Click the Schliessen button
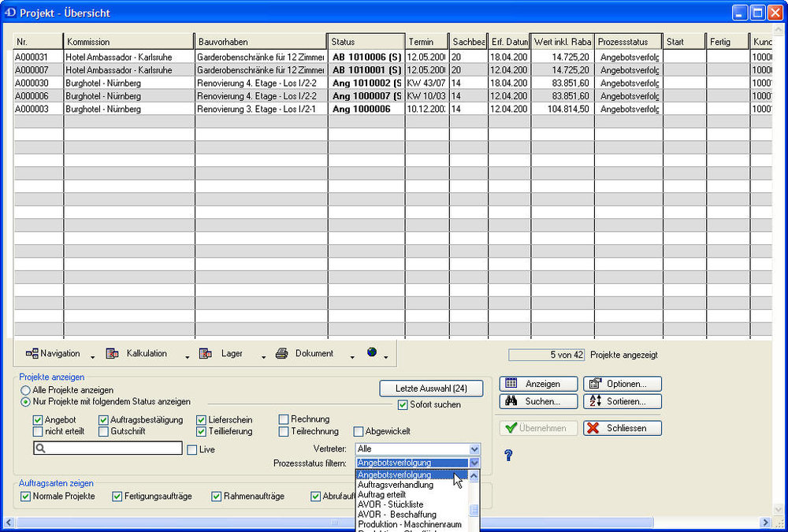Screen dimensions: 788x532 pos(623,428)
